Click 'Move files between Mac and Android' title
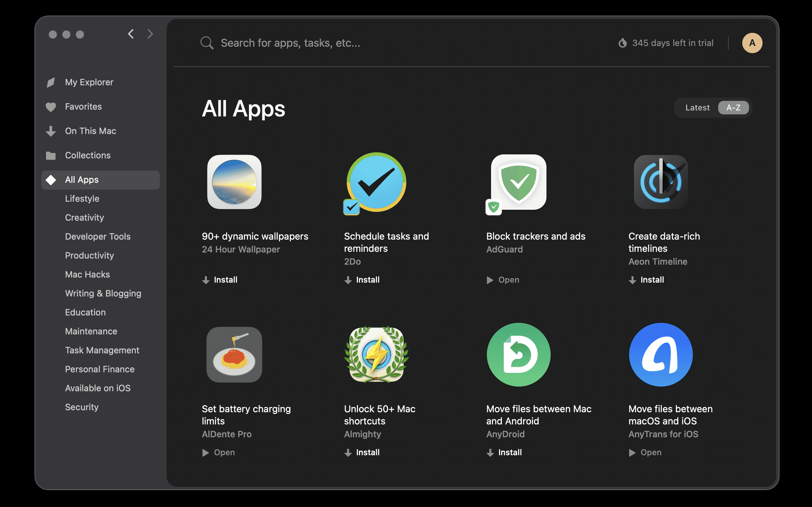The image size is (812, 507). (539, 415)
